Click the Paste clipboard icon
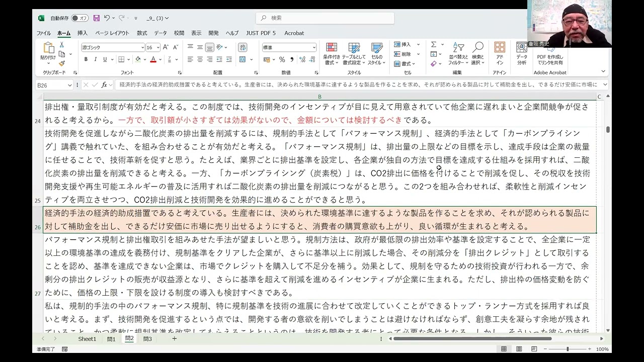644x362 pixels. point(48,48)
